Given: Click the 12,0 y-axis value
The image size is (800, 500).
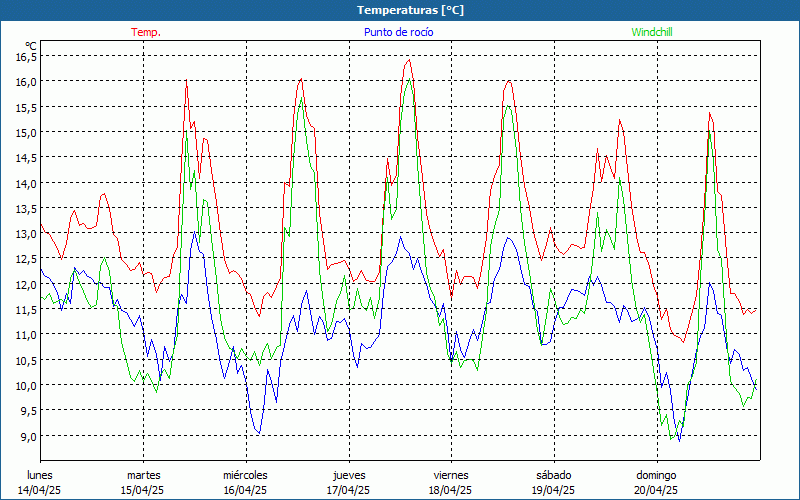Looking at the screenshot, I should [x=27, y=284].
